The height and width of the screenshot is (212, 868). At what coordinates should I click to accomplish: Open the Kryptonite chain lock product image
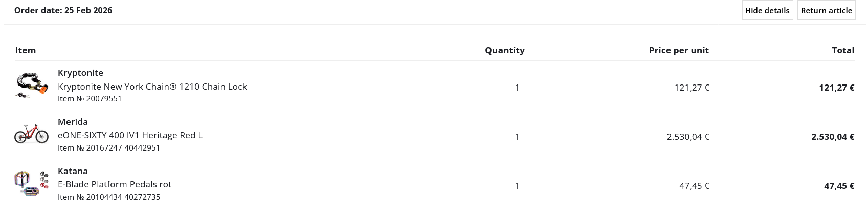point(32,85)
